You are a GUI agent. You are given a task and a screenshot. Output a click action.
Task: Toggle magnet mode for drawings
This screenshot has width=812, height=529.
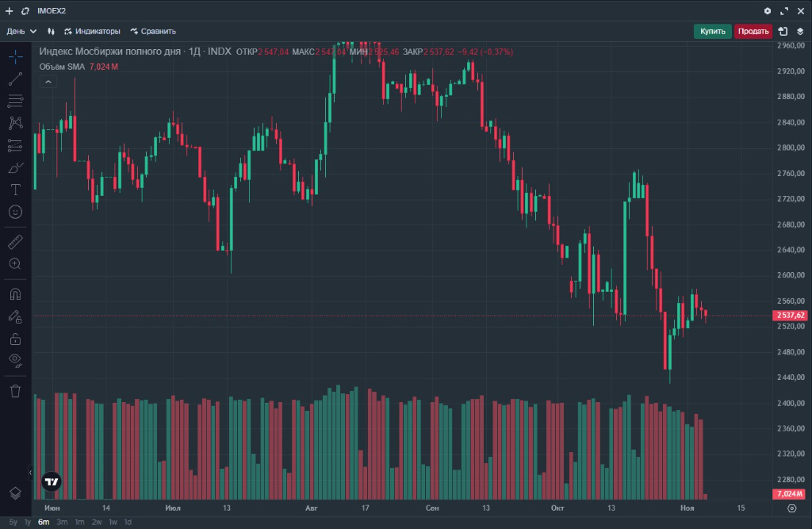15,293
